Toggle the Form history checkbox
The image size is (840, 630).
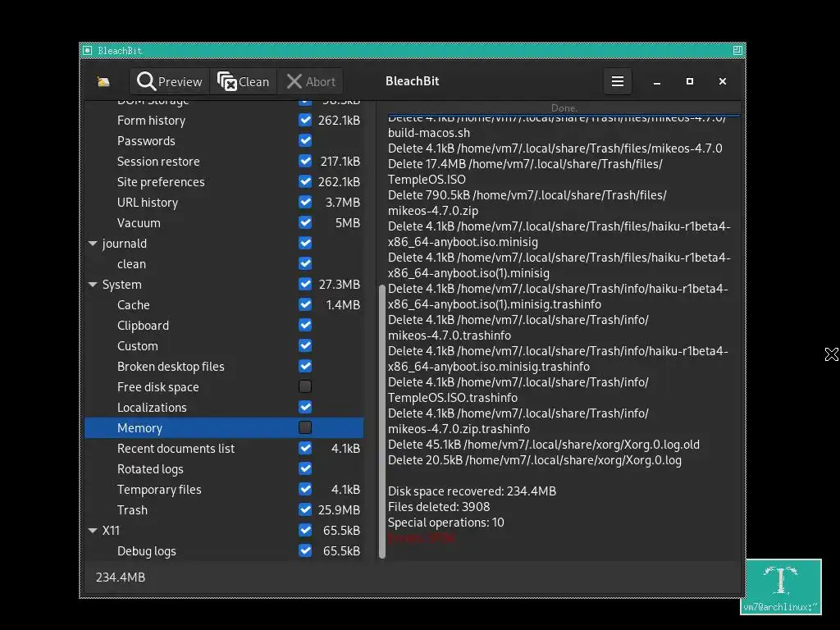(305, 120)
